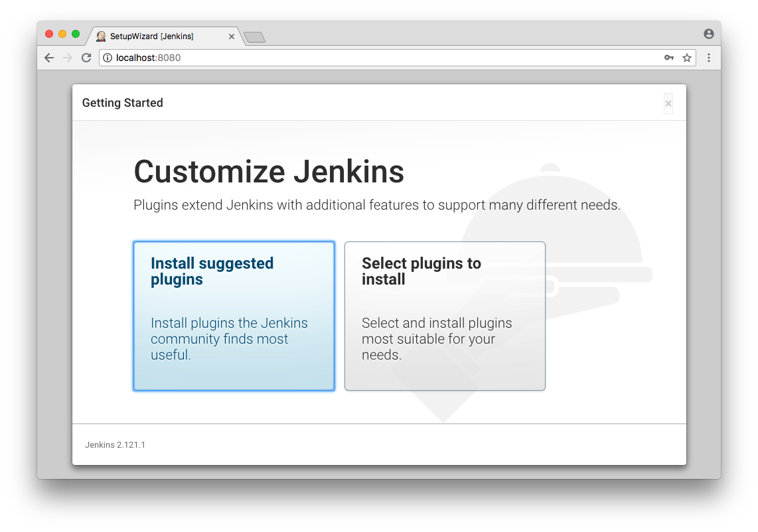Open a new browser tab
The image size is (758, 532).
coord(254,37)
